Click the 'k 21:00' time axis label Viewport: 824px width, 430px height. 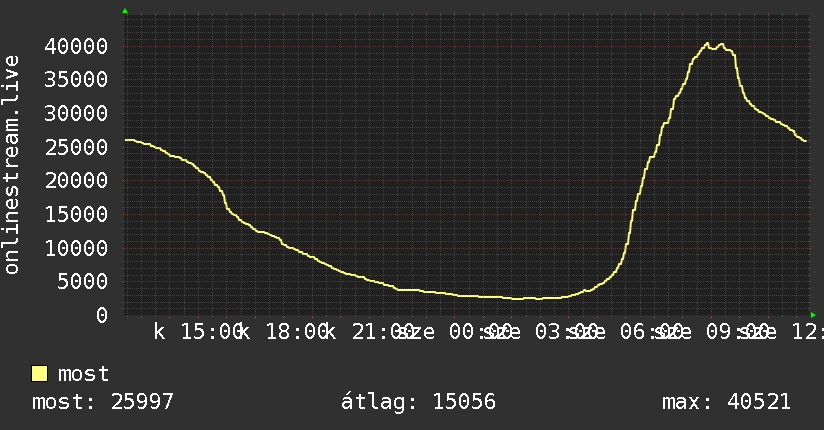click(371, 332)
